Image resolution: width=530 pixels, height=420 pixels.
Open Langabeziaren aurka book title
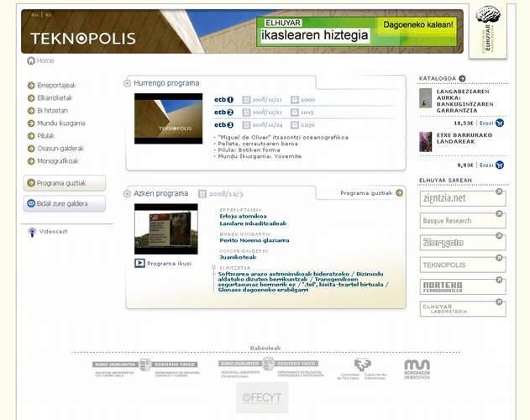(464, 101)
